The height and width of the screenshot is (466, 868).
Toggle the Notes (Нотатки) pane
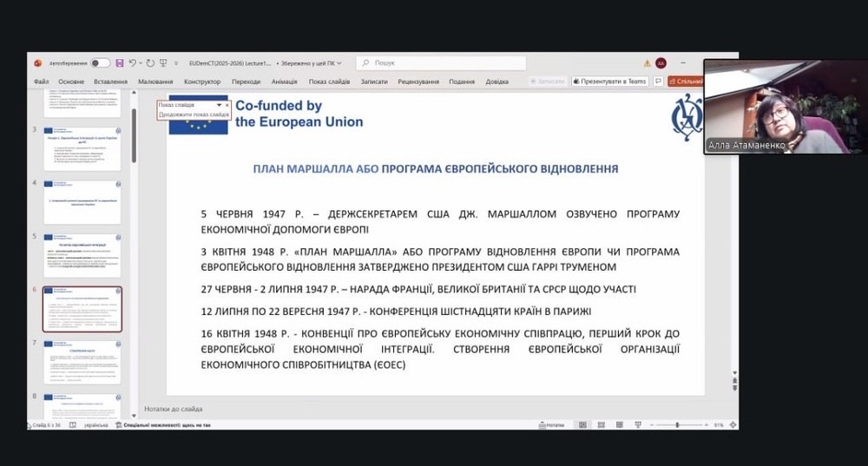[552, 425]
